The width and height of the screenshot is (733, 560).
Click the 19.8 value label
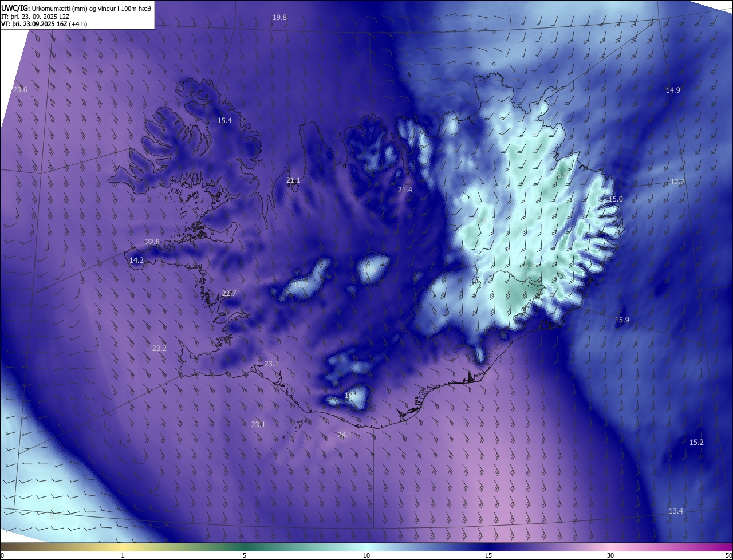(279, 18)
